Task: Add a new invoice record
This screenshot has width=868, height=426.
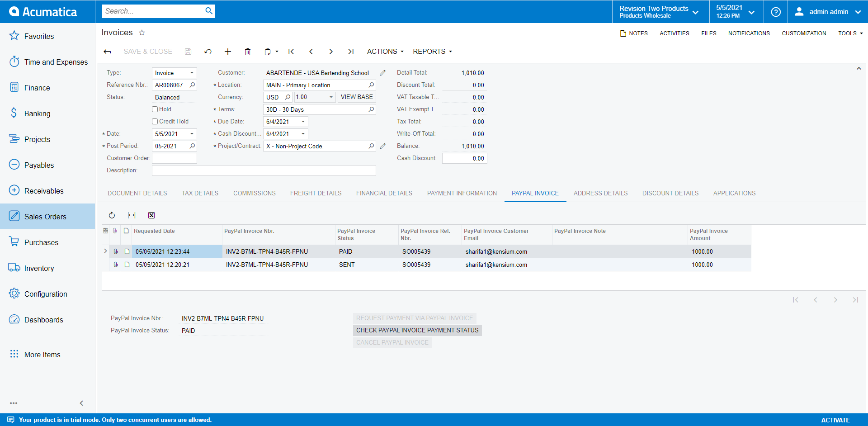Action: (x=228, y=52)
